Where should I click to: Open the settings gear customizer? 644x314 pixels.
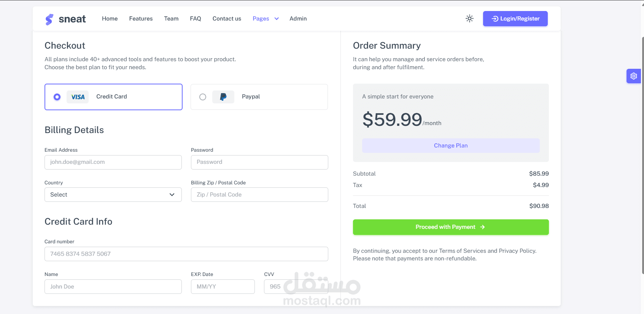click(x=633, y=76)
